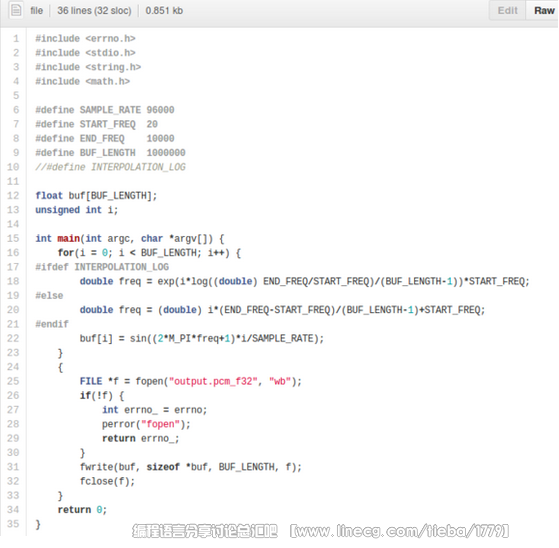
Task: Click line number 10 in the gutter
Action: (13, 167)
